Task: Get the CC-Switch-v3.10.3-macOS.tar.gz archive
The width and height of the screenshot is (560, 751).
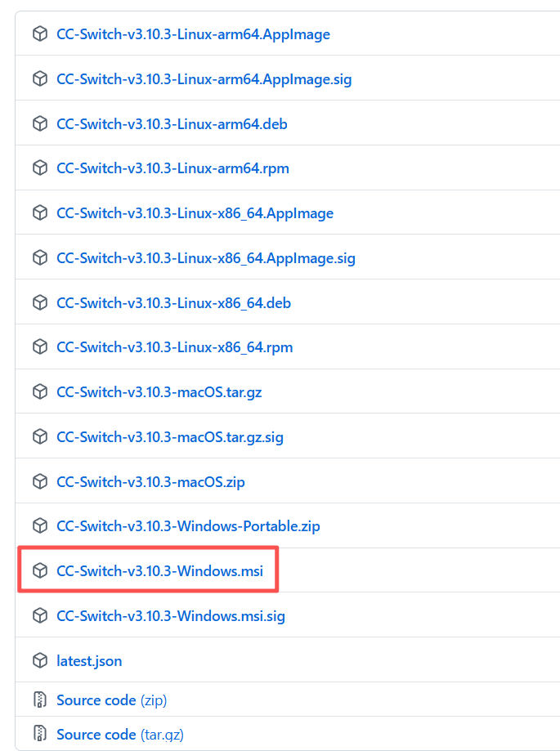Action: tap(159, 392)
